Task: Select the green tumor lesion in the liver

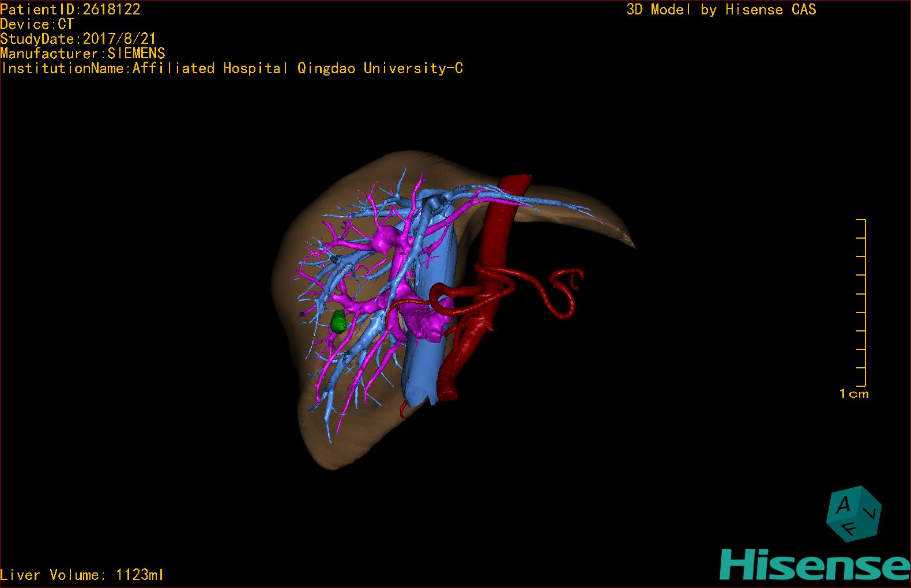Action: (338, 321)
